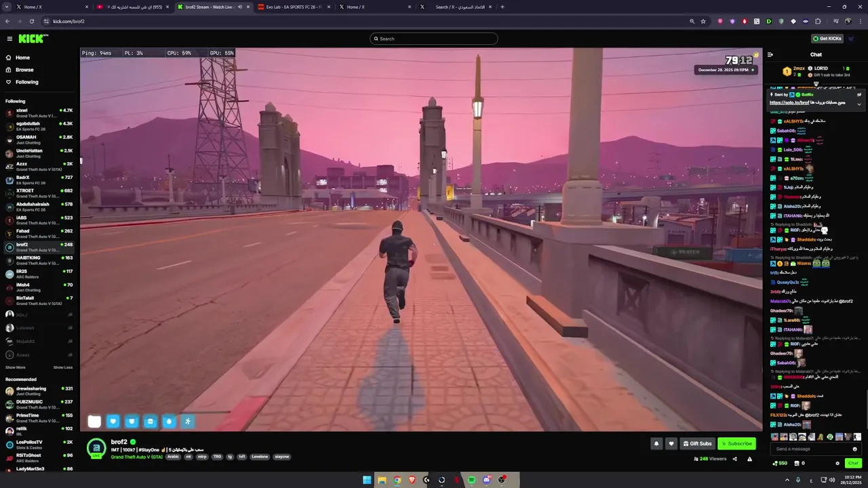This screenshot has height=488, width=868.
Task: Send message with the green Chat button
Action: point(853,464)
